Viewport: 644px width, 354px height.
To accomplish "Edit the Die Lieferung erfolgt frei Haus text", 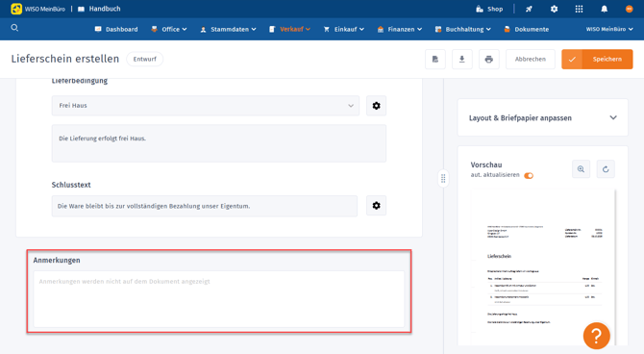I will coord(219,143).
